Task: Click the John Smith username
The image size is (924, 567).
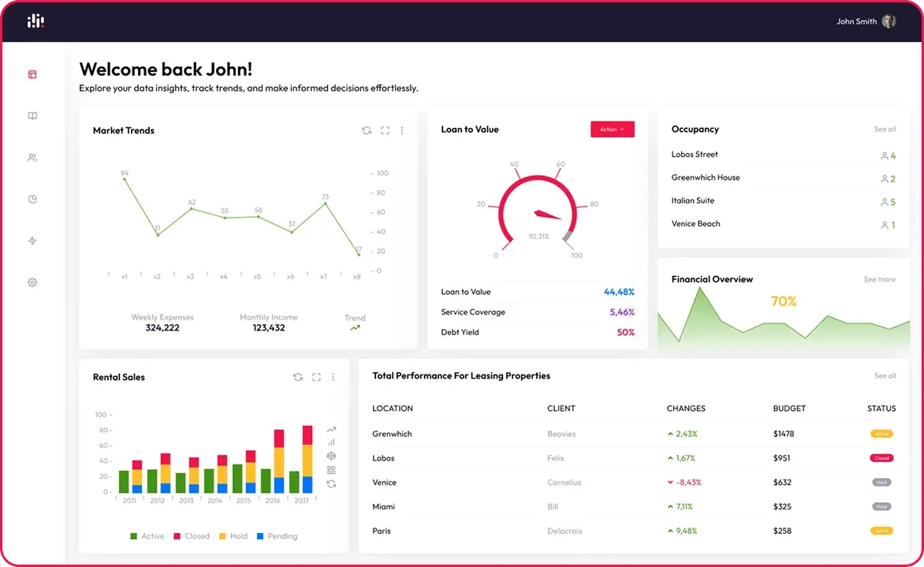Action: (856, 21)
